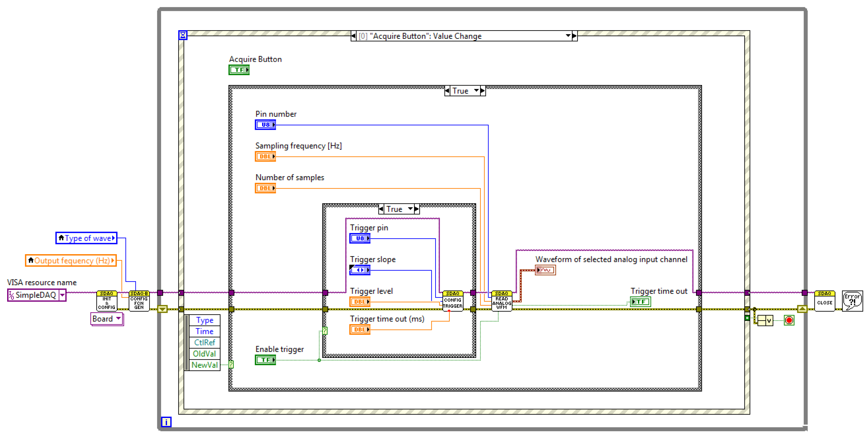Open the event case selector dropdown arrow
The height and width of the screenshot is (436, 868).
click(x=568, y=36)
